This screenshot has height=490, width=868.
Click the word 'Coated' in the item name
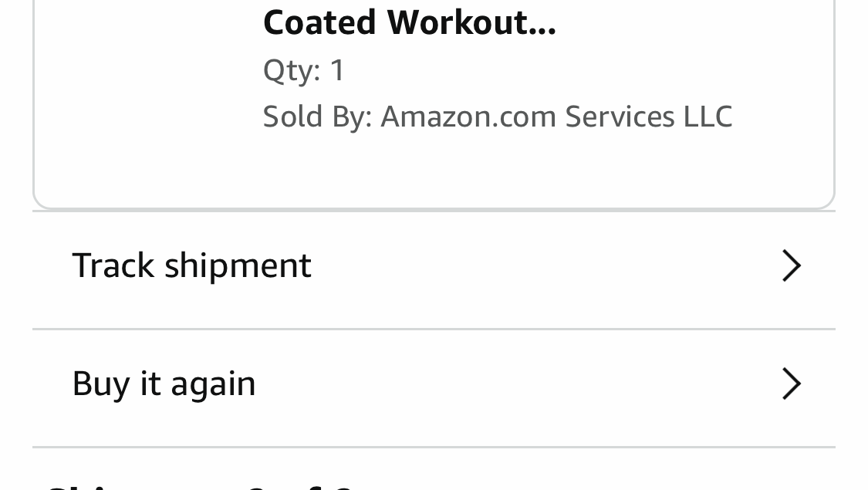point(320,23)
